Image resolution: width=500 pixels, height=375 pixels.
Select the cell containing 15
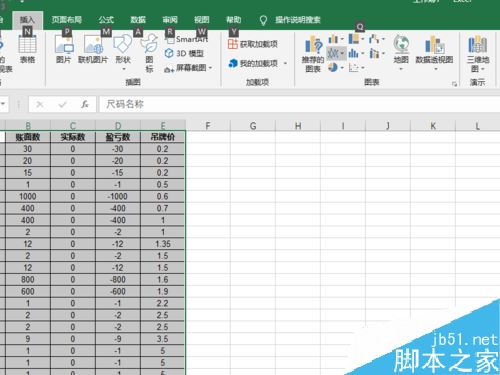click(28, 173)
